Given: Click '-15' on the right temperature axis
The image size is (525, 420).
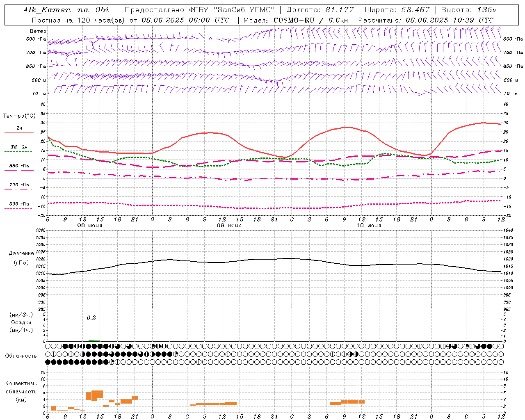Looking at the screenshot, I should [x=507, y=206].
